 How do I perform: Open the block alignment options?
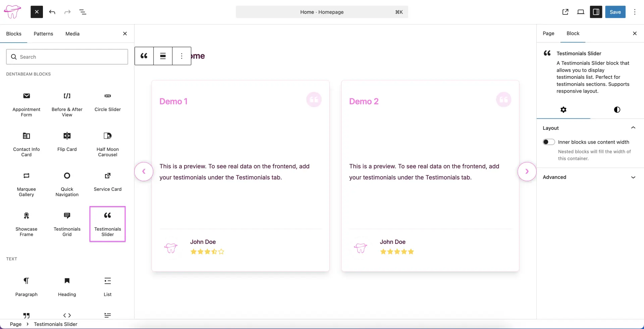[163, 56]
